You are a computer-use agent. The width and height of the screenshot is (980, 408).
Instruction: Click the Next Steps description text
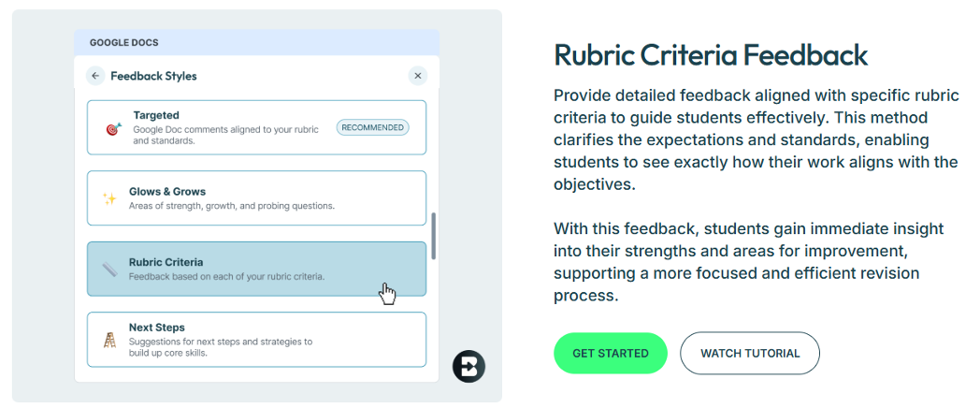[x=221, y=347]
